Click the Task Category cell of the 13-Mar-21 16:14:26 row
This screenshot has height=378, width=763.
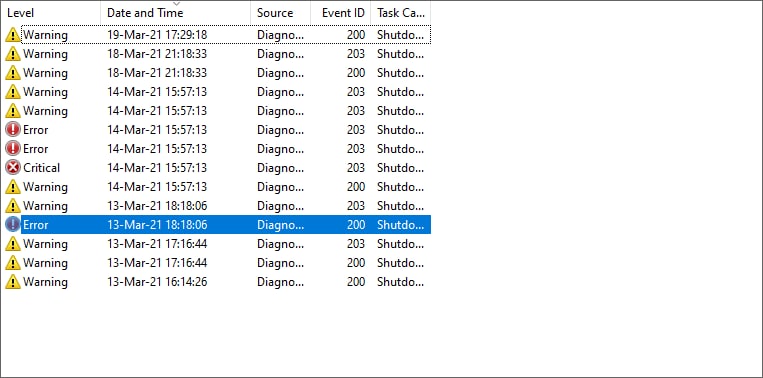pos(400,282)
